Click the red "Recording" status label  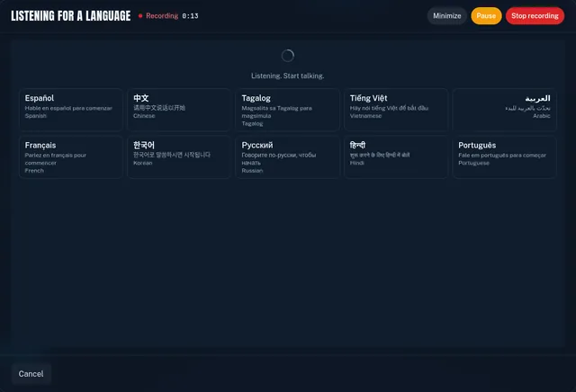(162, 16)
